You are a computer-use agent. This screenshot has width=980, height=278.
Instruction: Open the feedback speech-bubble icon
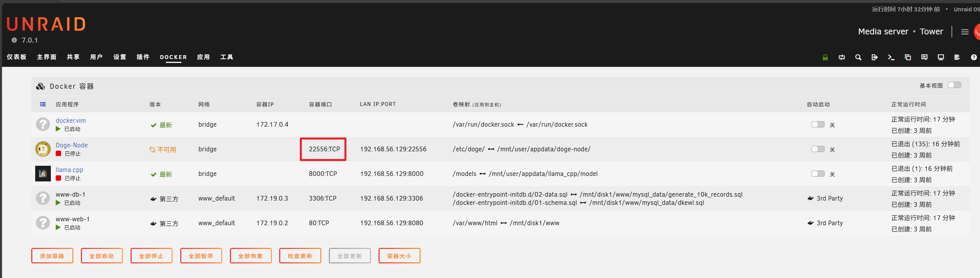[x=924, y=57]
